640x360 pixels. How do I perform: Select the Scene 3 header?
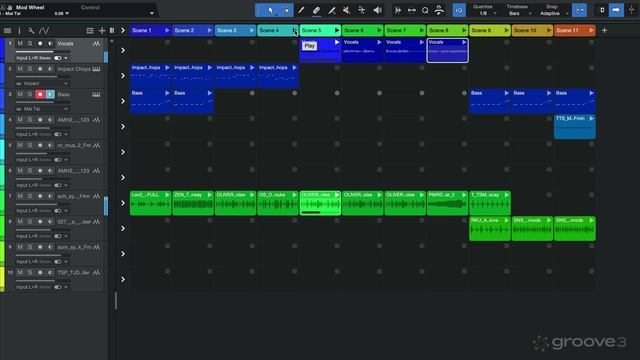click(x=235, y=30)
